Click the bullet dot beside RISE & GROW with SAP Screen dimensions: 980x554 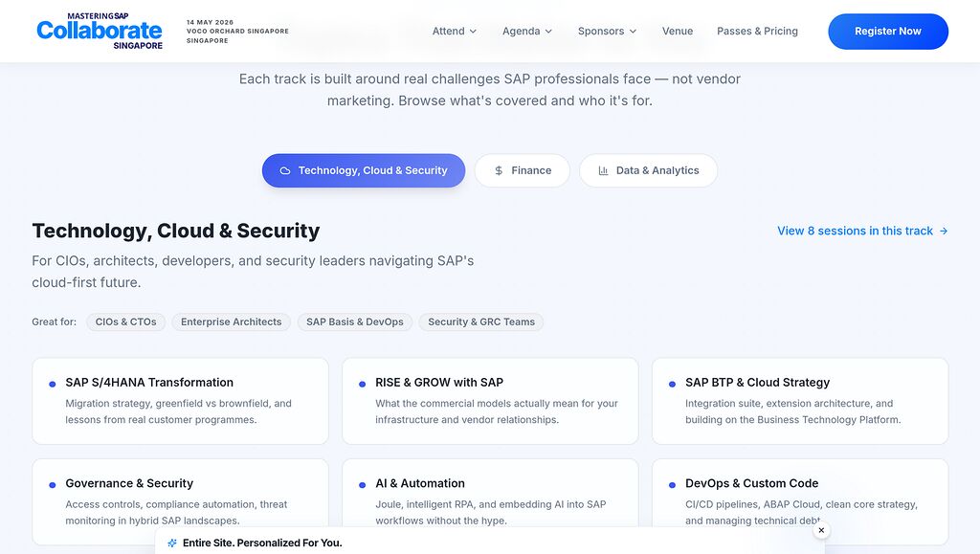click(363, 384)
